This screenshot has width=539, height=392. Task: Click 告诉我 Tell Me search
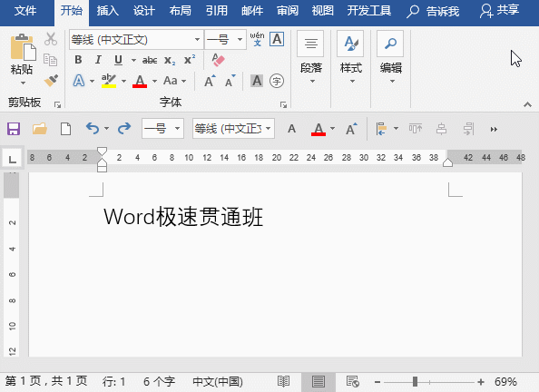[433, 12]
